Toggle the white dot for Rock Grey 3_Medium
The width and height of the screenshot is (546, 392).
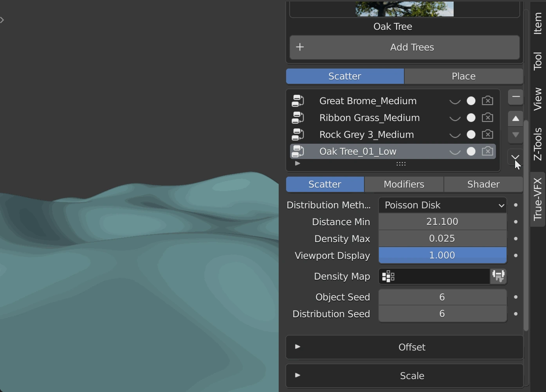(x=471, y=135)
